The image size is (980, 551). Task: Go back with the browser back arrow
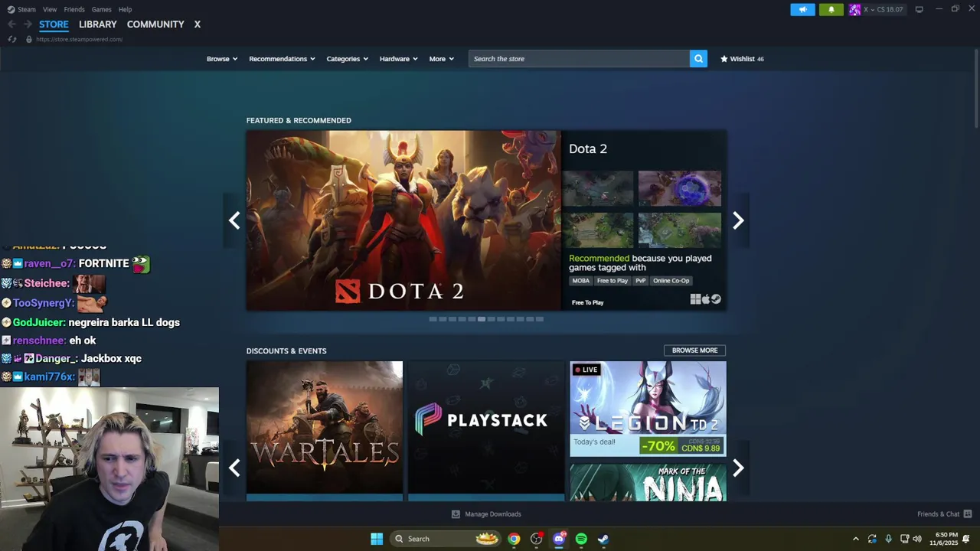[11, 24]
